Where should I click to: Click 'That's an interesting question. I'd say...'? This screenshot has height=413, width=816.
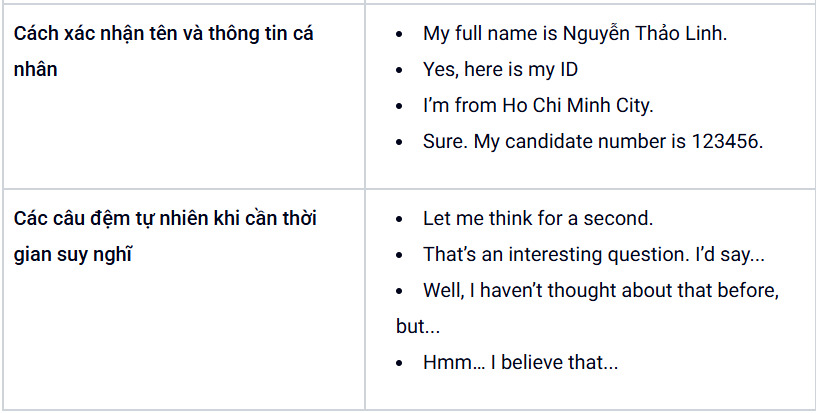click(x=594, y=254)
